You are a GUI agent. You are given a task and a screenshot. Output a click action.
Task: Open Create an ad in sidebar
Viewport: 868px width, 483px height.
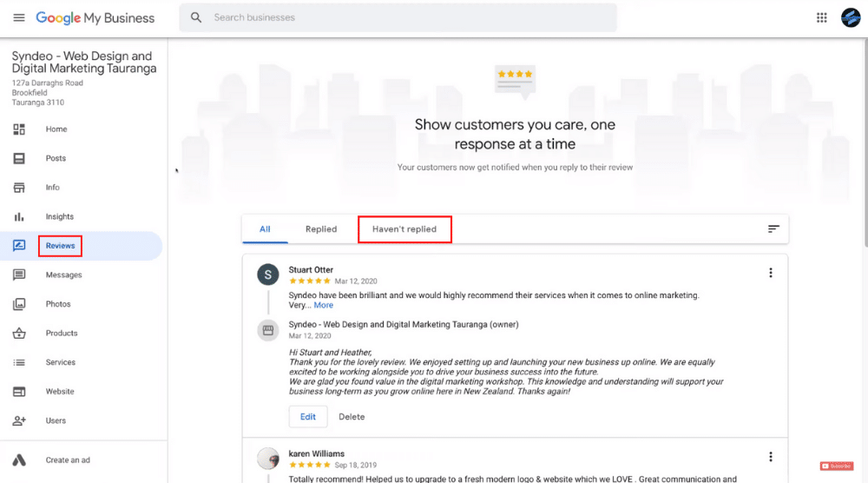tap(68, 460)
